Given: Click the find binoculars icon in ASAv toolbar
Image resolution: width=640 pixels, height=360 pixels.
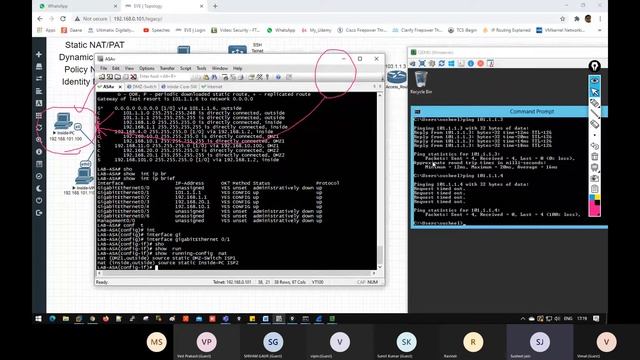Looking at the screenshot, I should pos(214,77).
